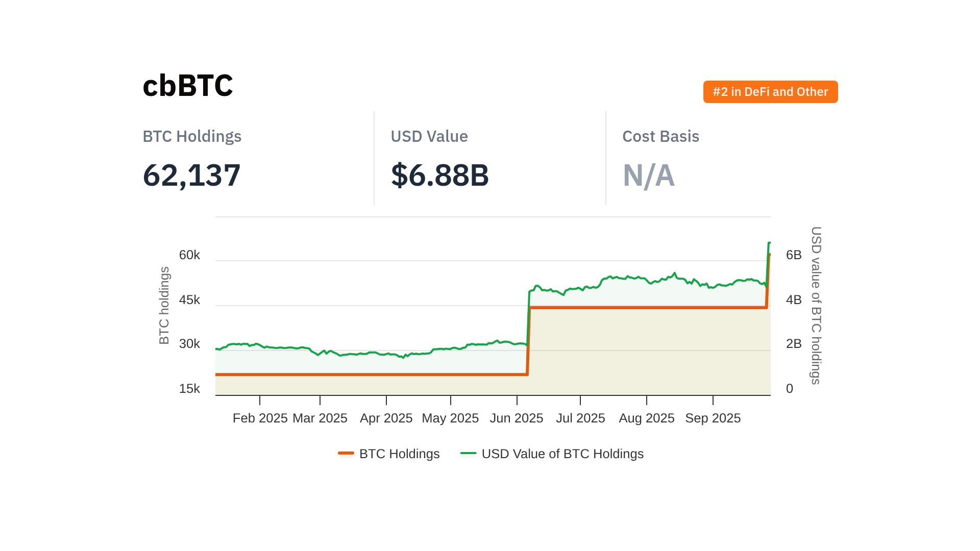This screenshot has width=980, height=551.
Task: Select the Apr 2025 axis label
Action: point(386,418)
